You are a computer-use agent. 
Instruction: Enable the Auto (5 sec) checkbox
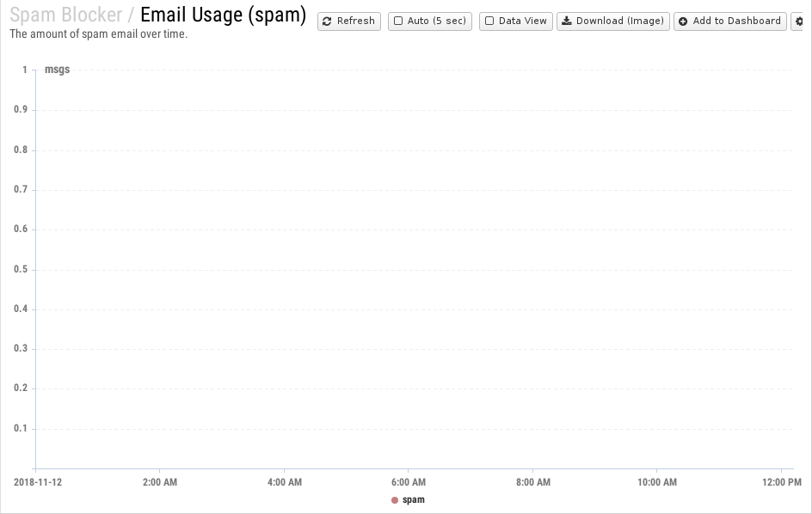click(x=398, y=21)
